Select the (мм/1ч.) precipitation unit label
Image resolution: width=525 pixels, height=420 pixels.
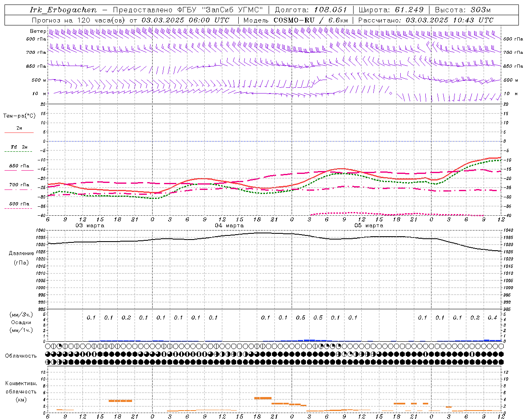[21, 330]
